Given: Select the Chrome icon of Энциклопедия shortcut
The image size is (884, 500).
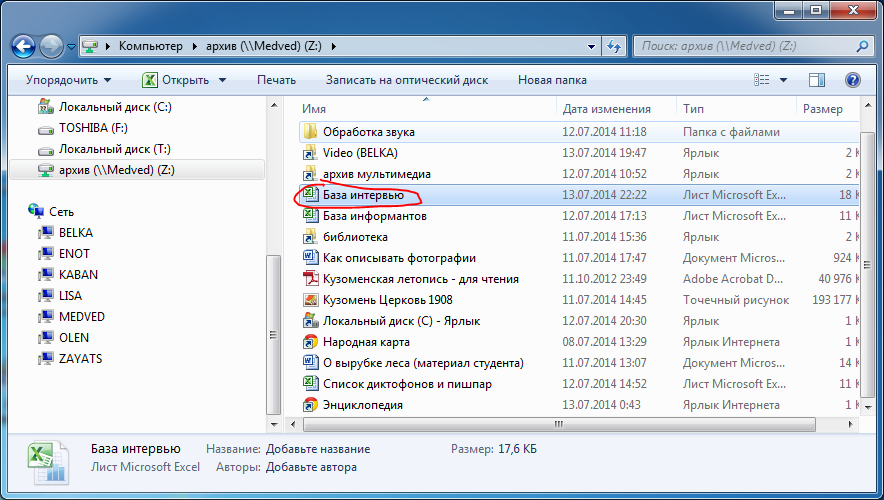Looking at the screenshot, I should tap(310, 405).
